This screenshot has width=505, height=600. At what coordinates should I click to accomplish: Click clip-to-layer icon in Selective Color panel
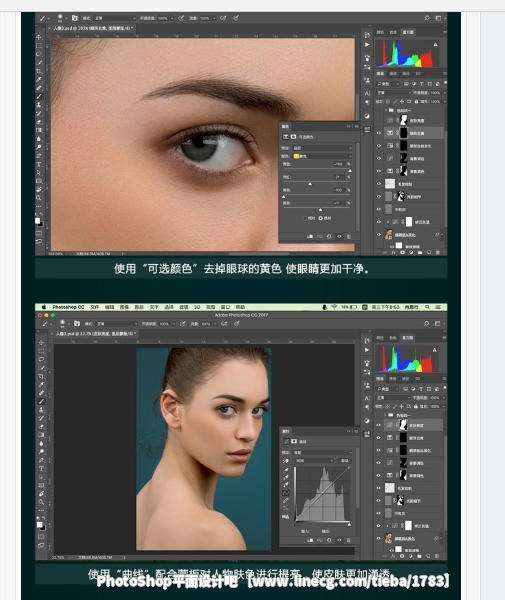pos(310,236)
